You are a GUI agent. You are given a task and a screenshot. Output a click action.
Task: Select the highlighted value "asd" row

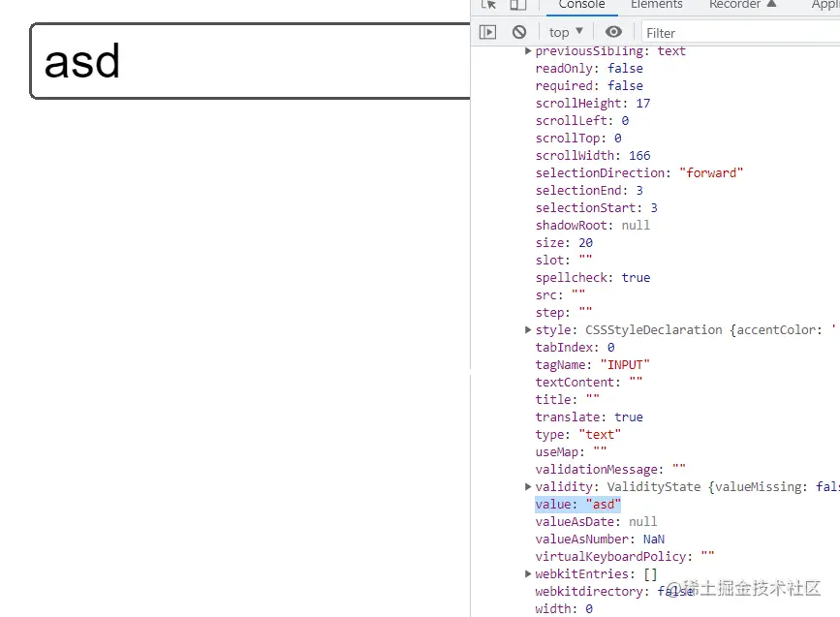578,505
